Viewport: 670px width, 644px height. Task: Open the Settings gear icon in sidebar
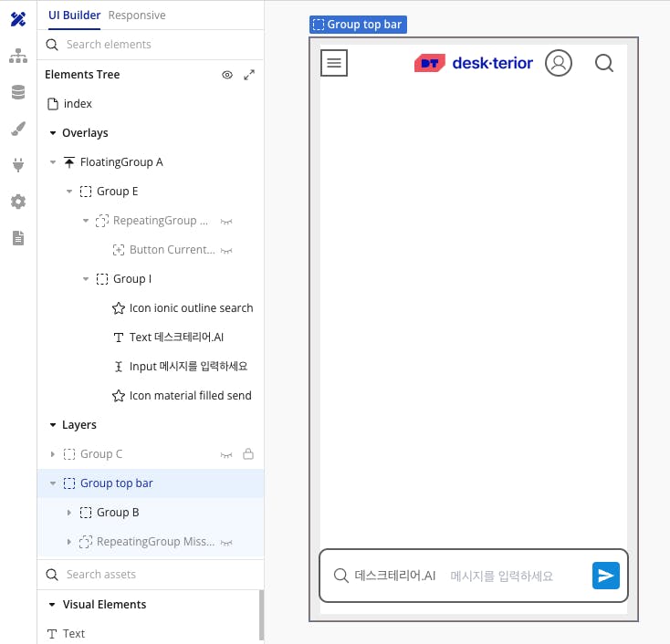coord(18,202)
